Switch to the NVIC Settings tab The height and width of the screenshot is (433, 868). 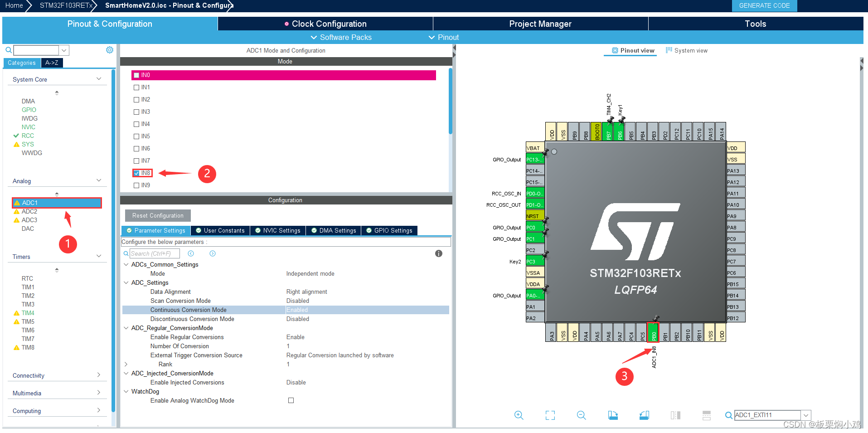coord(277,230)
